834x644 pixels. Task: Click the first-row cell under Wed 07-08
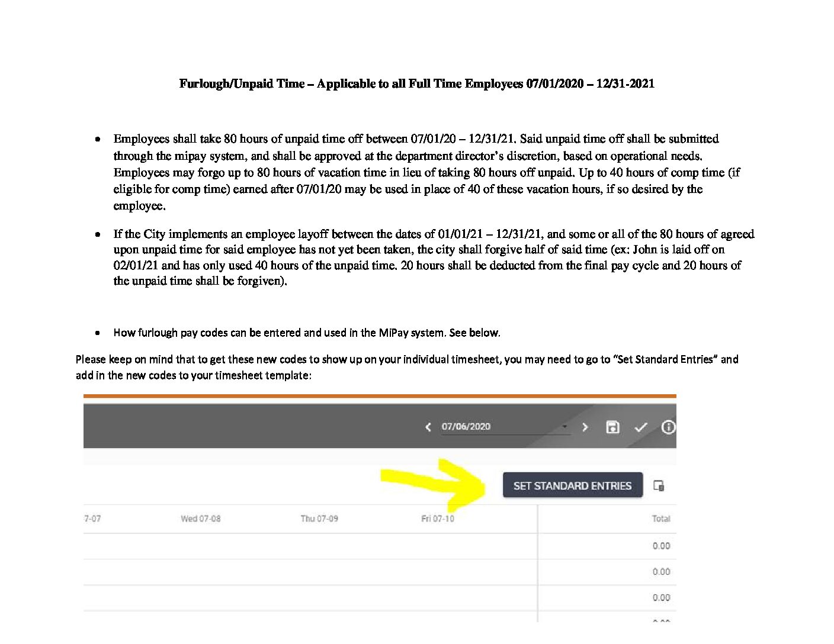[x=200, y=546]
